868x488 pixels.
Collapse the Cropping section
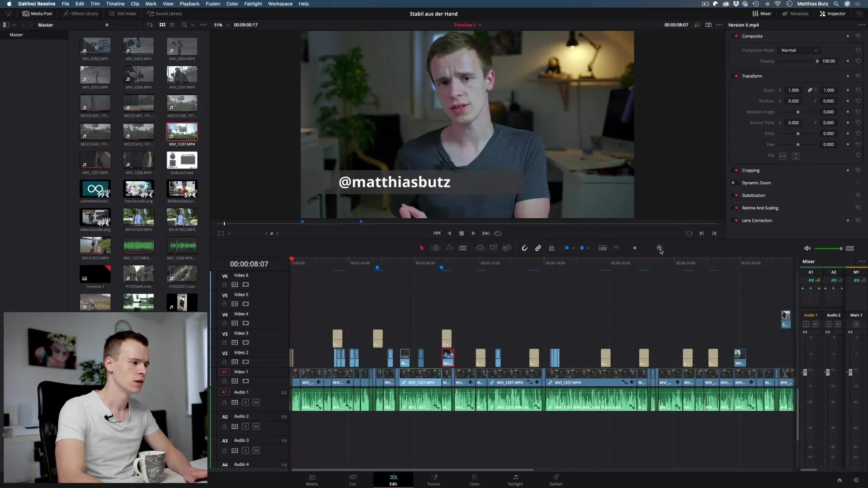click(x=750, y=171)
